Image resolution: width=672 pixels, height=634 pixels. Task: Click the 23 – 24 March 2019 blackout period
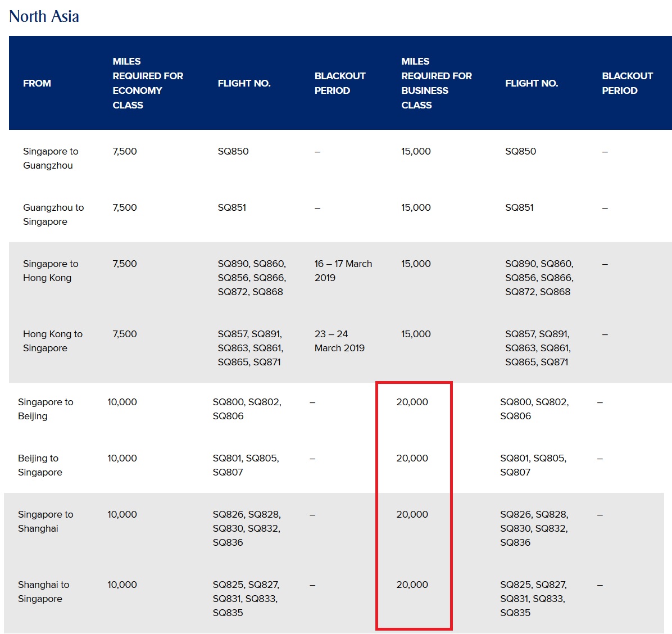pyautogui.click(x=339, y=341)
